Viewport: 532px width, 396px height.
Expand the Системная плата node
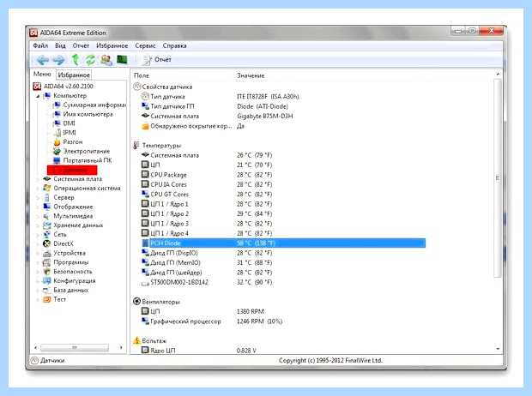(x=37, y=178)
